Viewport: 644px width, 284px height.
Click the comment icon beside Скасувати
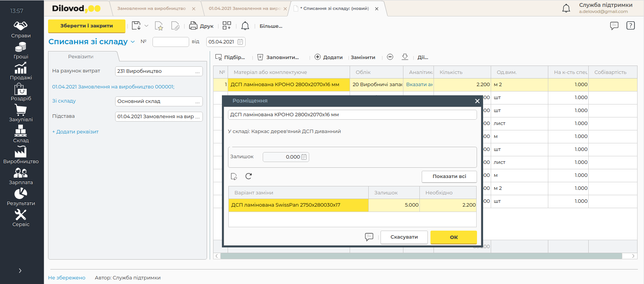[x=369, y=237]
